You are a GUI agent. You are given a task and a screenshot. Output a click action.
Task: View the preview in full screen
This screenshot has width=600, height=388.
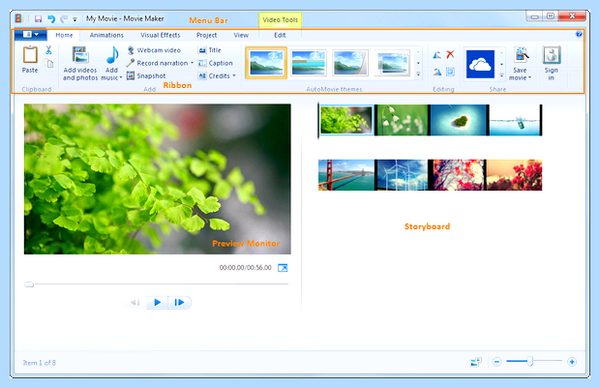tap(283, 268)
